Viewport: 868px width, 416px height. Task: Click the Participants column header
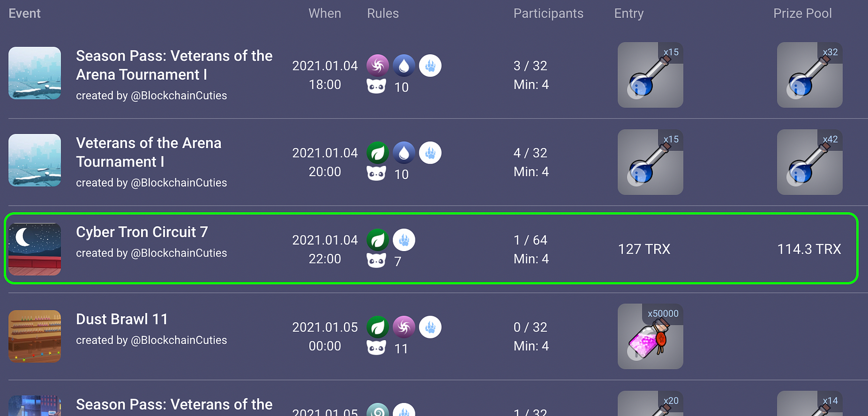tap(548, 14)
